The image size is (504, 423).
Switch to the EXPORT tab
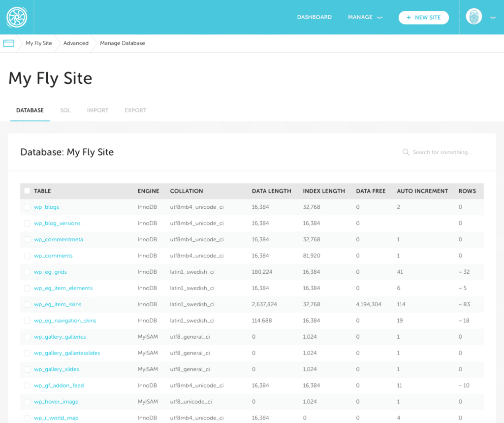(x=135, y=110)
